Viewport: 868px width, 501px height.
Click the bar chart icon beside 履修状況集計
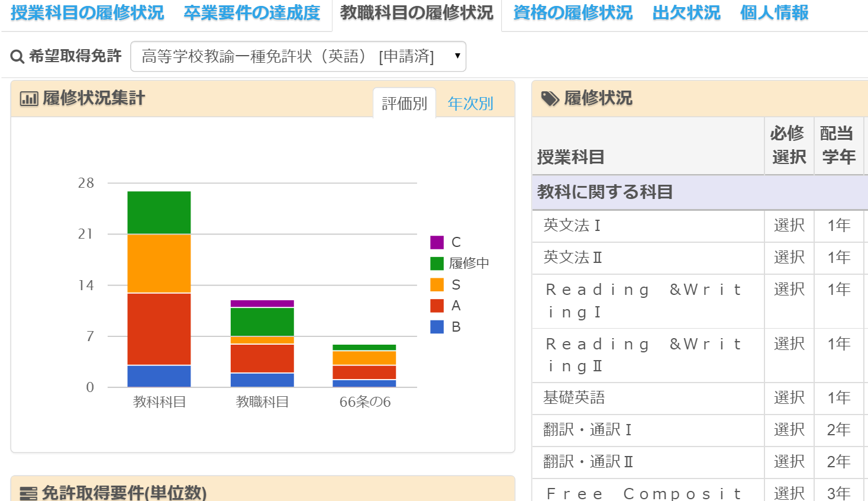[29, 98]
